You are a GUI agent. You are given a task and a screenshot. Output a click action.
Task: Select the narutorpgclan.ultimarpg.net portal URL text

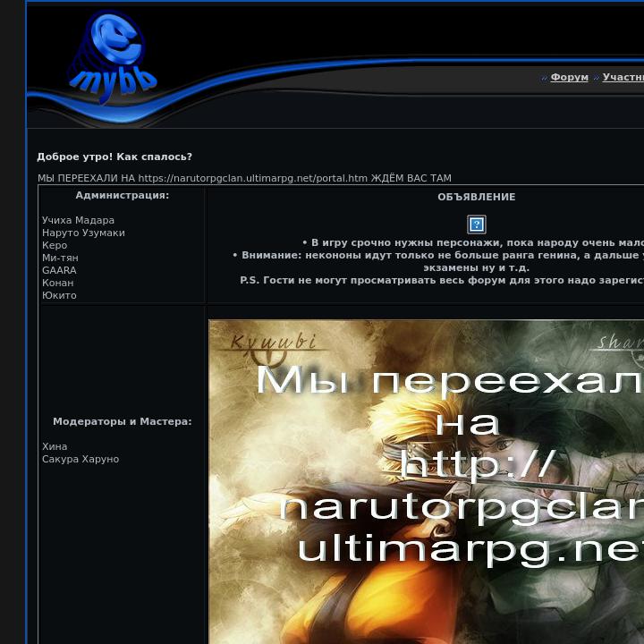point(252,178)
